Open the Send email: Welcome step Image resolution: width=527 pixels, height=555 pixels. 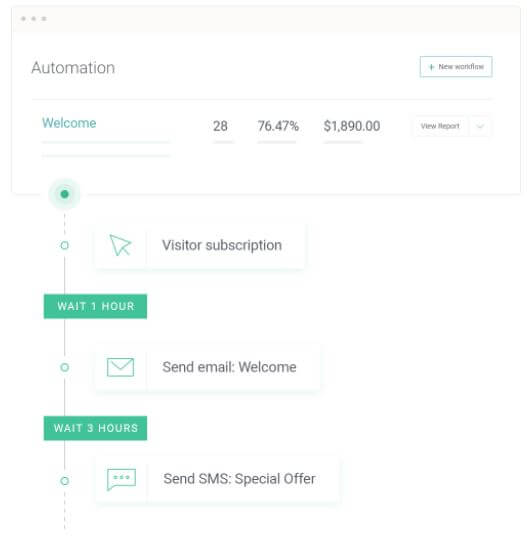pyautogui.click(x=208, y=367)
